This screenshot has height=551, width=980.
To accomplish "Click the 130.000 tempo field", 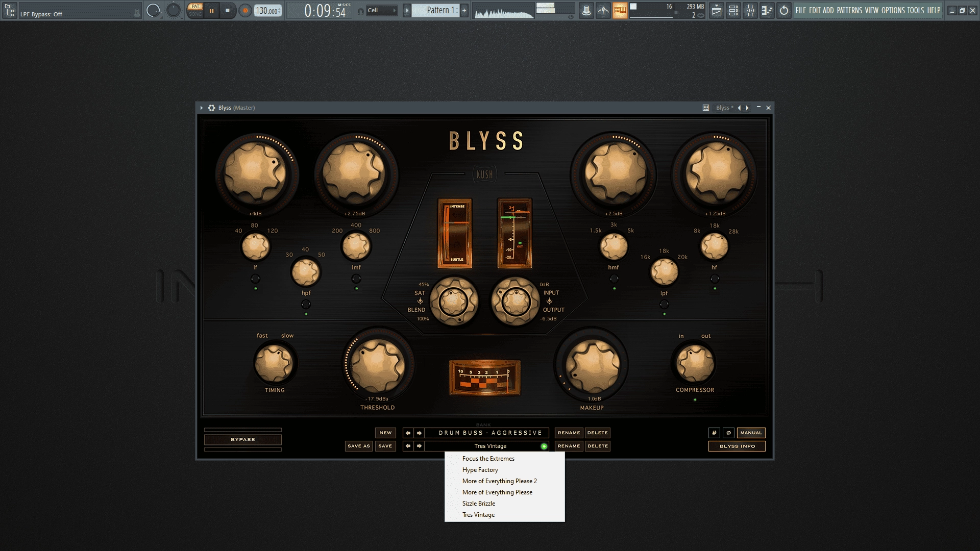I will [267, 10].
